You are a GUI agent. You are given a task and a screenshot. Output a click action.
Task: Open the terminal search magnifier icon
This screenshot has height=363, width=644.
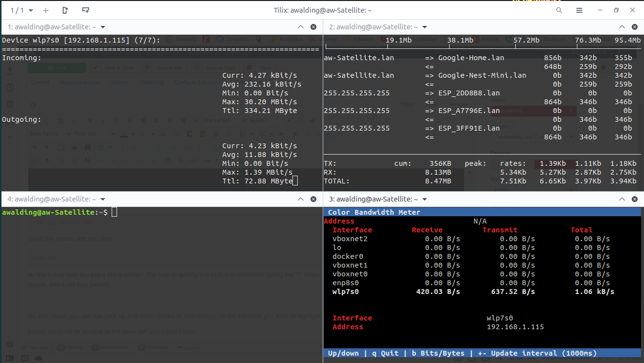[559, 10]
